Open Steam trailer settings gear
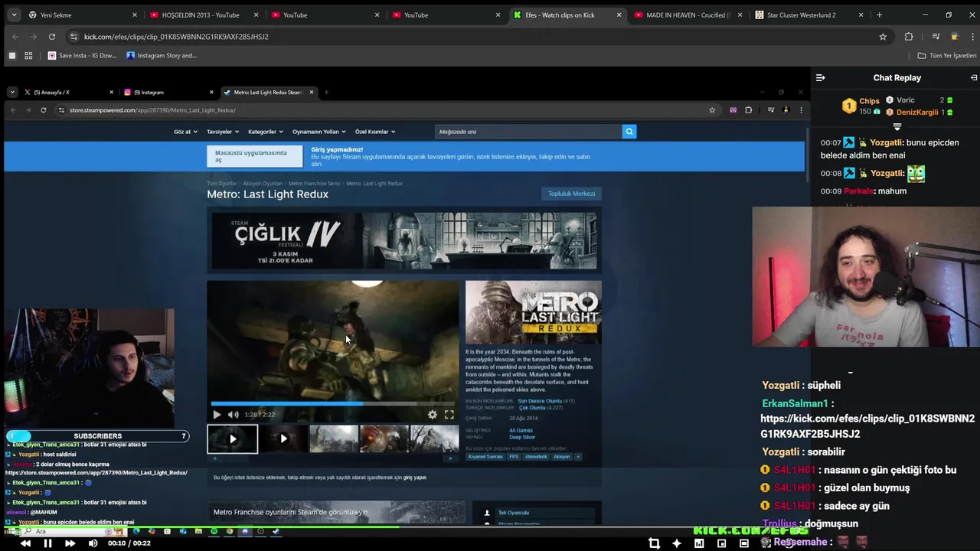Image resolution: width=980 pixels, height=551 pixels. click(433, 415)
